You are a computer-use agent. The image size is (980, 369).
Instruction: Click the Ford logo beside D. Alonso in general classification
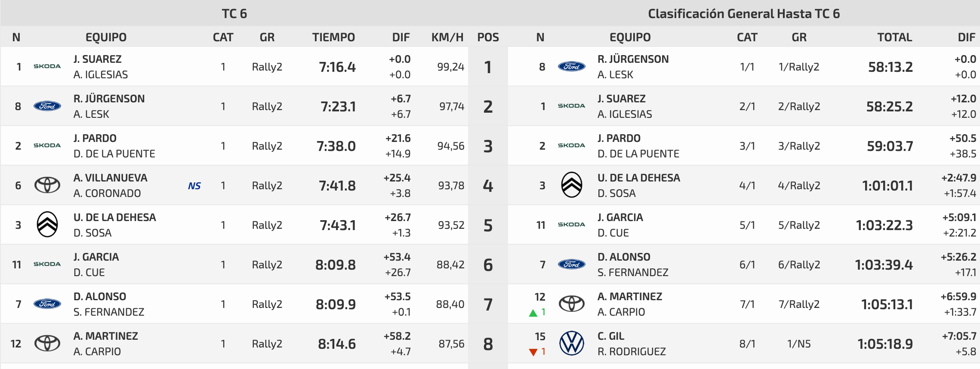571,264
